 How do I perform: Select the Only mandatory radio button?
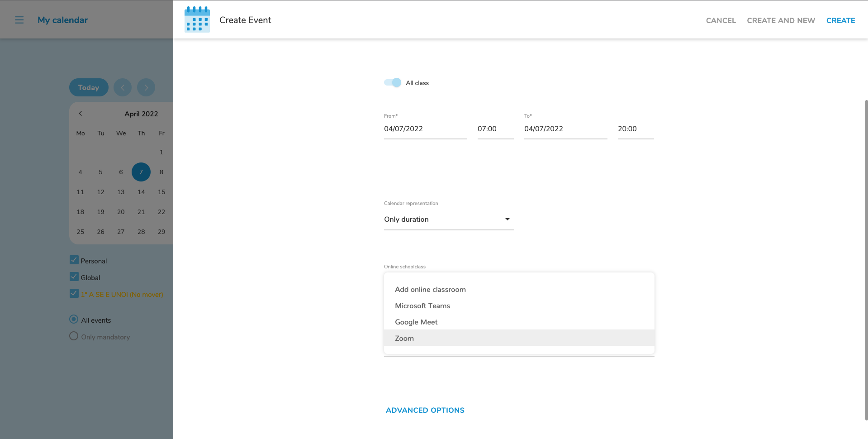(x=74, y=336)
